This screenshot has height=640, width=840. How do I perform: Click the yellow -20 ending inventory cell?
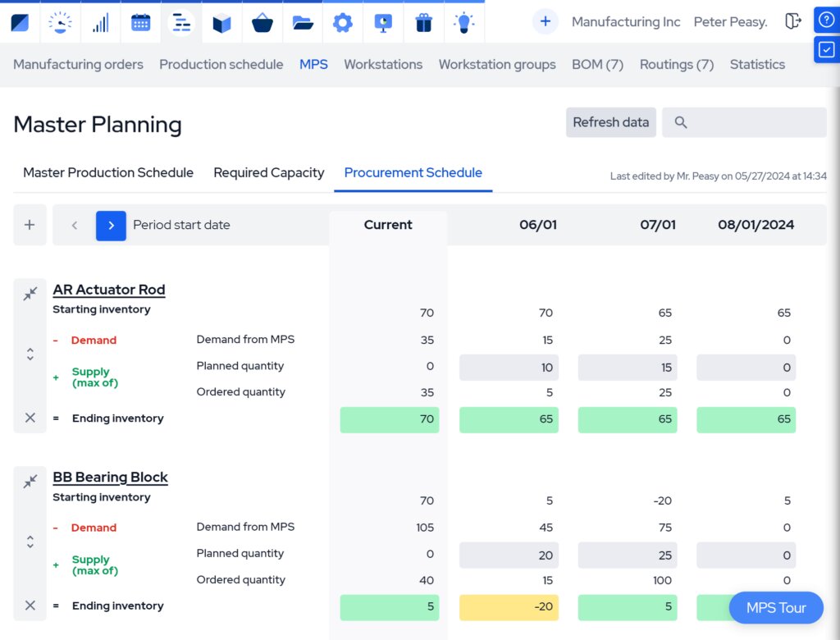pyautogui.click(x=509, y=607)
